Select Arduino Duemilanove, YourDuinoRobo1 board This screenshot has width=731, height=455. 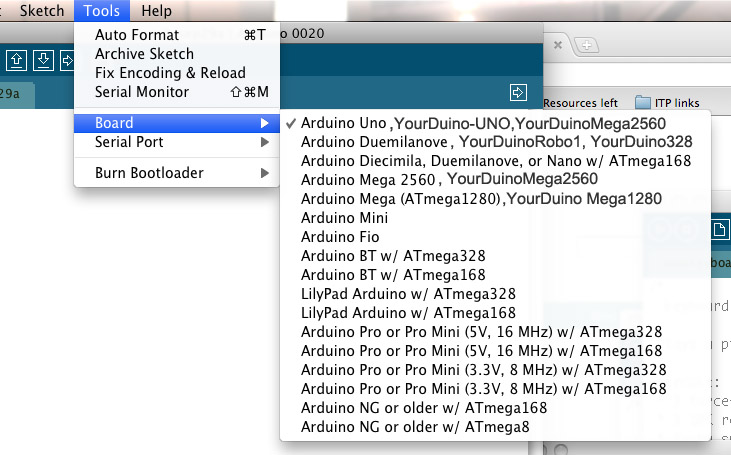[495, 142]
